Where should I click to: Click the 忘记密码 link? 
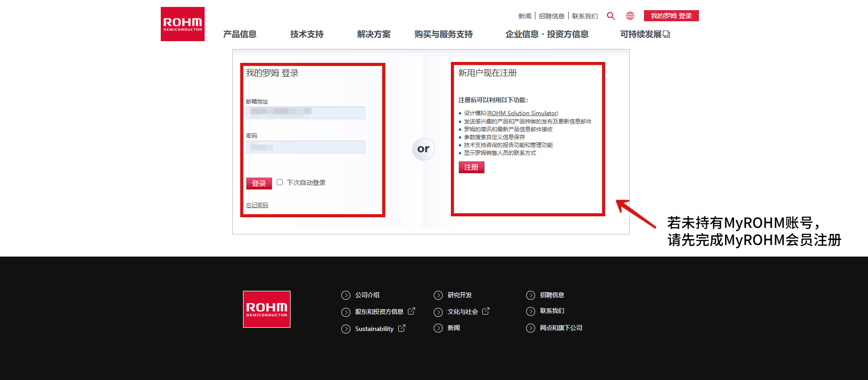(257, 205)
